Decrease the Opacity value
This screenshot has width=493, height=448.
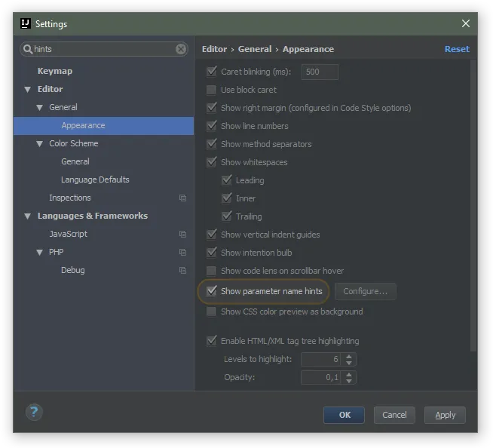pos(349,380)
